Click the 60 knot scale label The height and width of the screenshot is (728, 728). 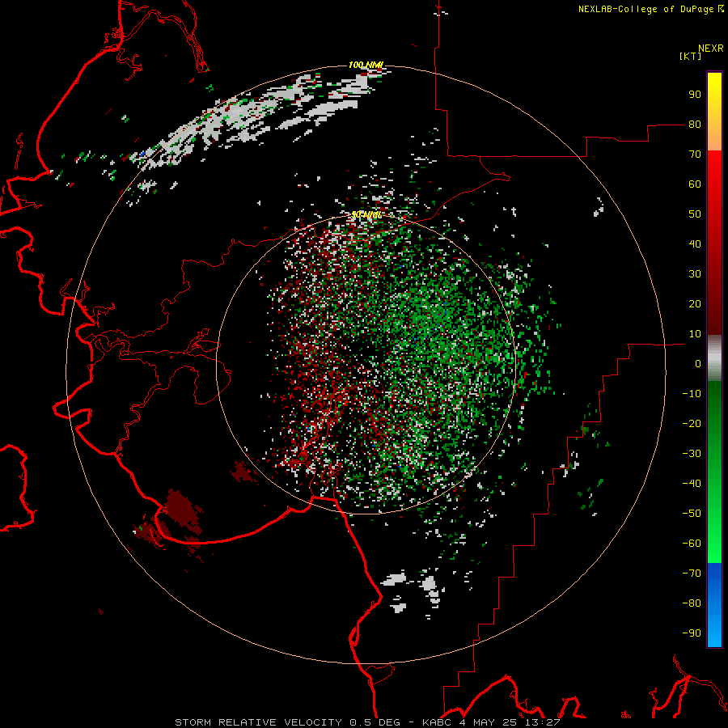tap(695, 184)
